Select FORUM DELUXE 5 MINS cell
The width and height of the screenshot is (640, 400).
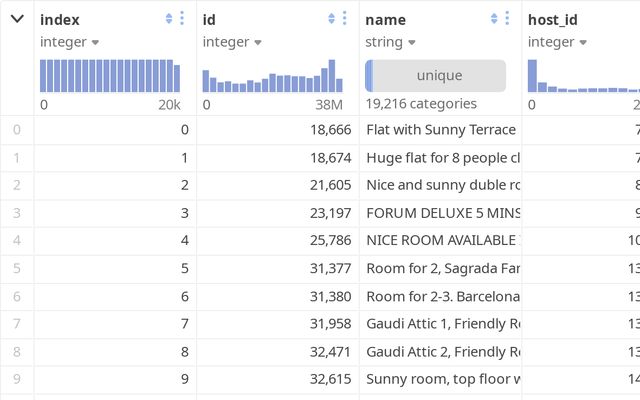pos(440,213)
